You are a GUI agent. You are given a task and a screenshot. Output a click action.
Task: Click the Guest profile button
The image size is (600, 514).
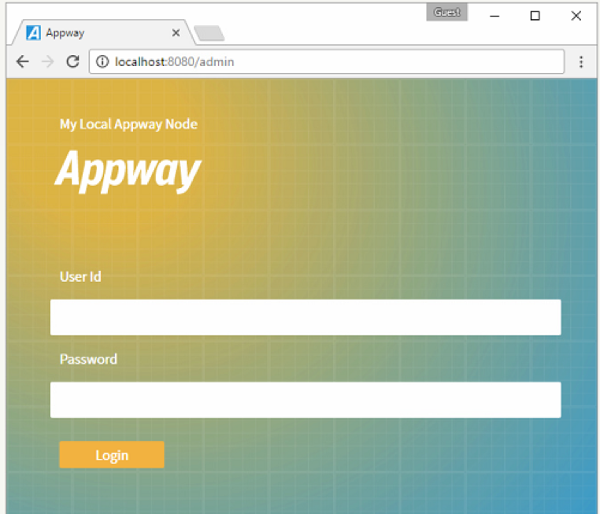point(446,13)
